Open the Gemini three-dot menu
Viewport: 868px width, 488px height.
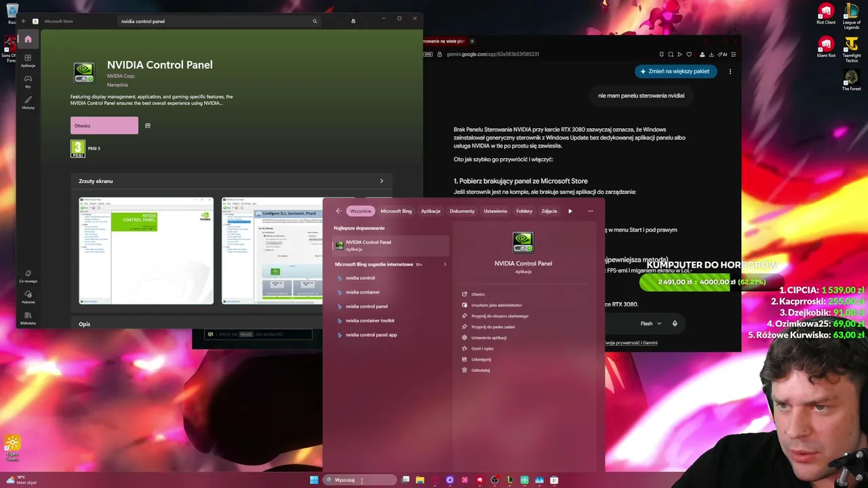coord(730,71)
